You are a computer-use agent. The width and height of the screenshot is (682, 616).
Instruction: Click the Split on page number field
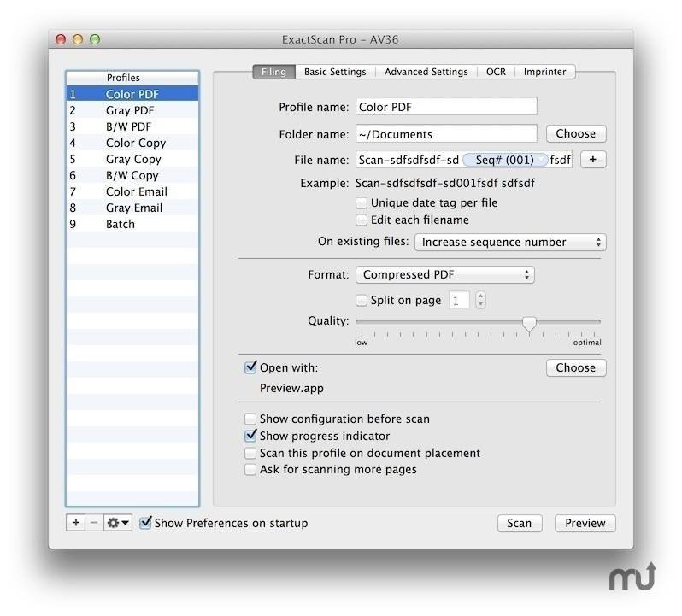click(459, 301)
